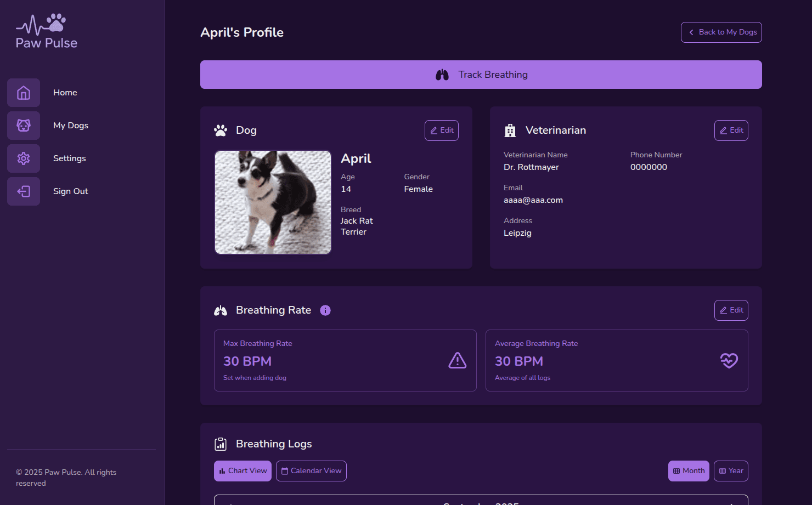Viewport: 812px width, 505px height.
Task: Click the Sign Out arrow icon
Action: coord(24,191)
